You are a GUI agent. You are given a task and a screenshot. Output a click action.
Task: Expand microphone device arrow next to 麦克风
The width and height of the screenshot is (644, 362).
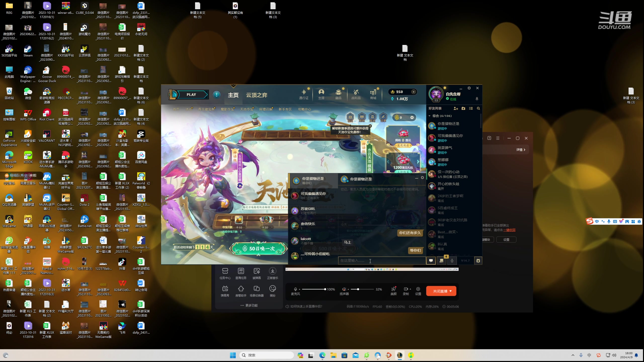tap(299, 289)
